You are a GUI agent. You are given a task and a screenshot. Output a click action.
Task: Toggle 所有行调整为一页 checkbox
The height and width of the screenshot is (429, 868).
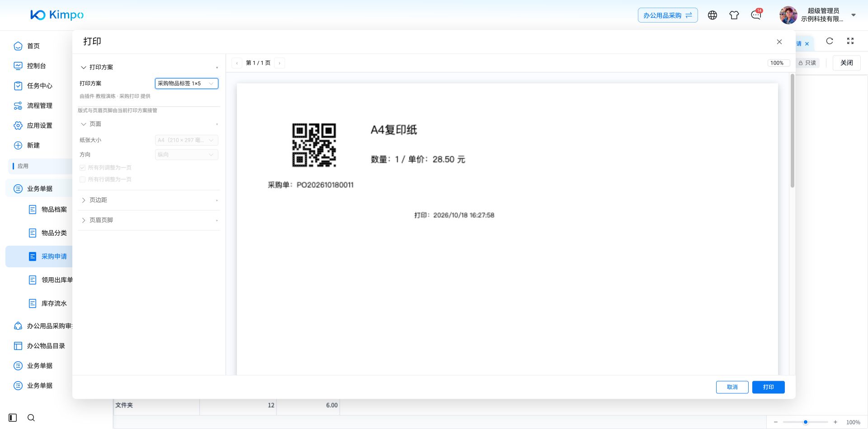pyautogui.click(x=82, y=179)
